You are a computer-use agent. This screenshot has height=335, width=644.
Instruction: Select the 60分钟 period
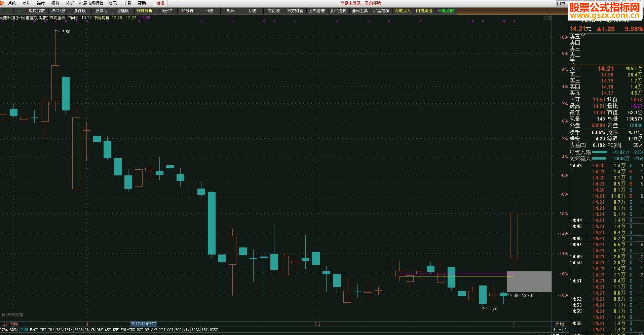[187, 11]
